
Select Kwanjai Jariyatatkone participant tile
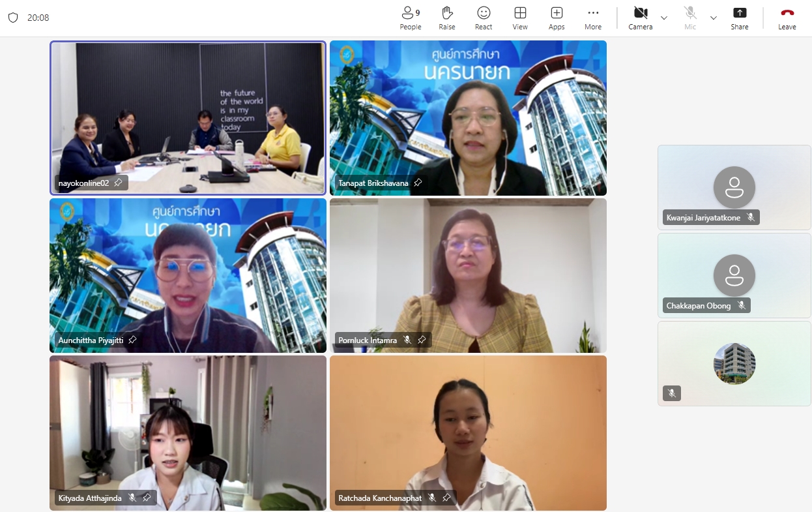pyautogui.click(x=734, y=187)
